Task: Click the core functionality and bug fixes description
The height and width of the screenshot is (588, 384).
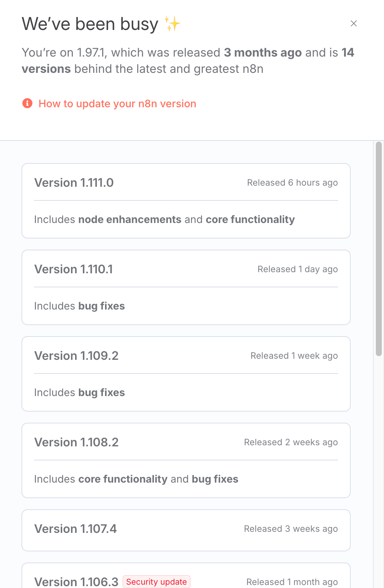Action: click(136, 479)
